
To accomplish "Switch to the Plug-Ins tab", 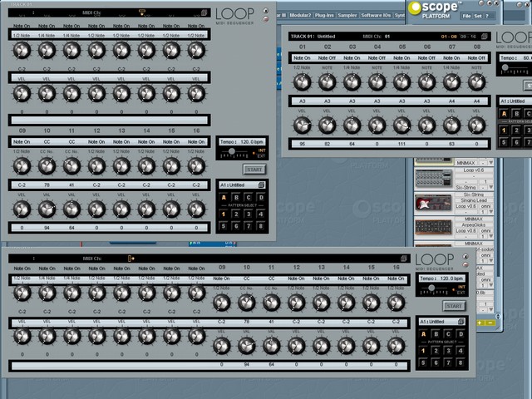I will pos(324,15).
